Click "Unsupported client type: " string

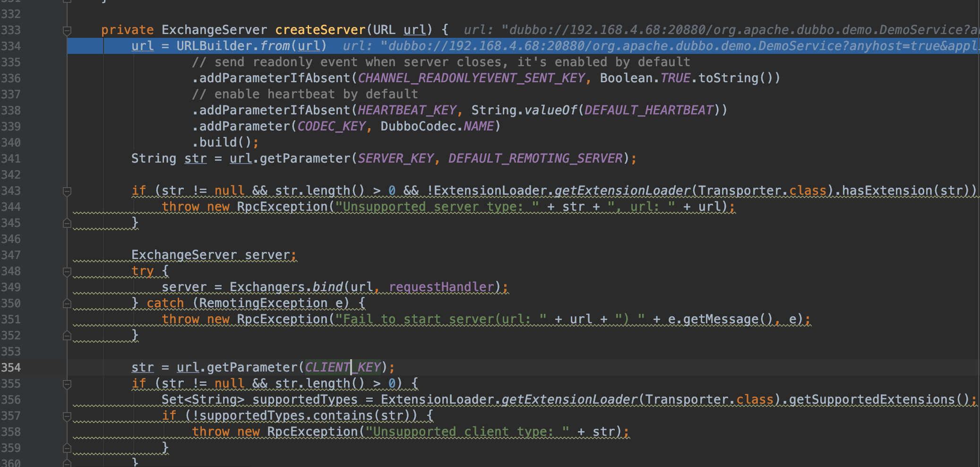click(x=467, y=432)
